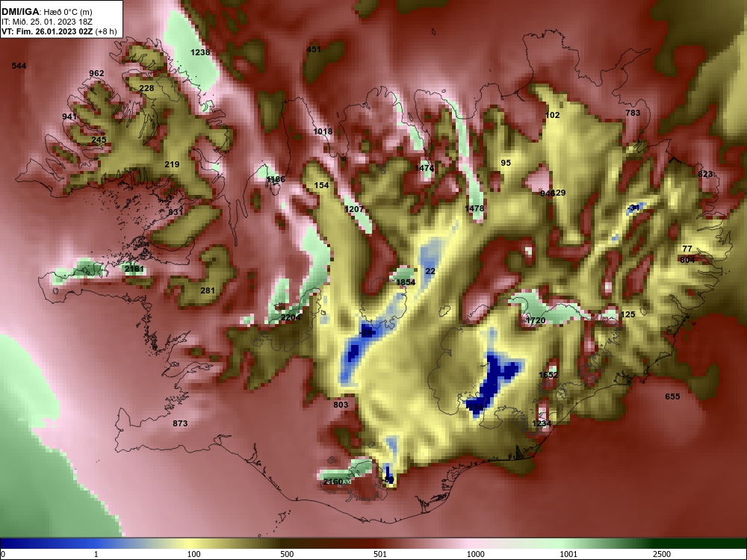Click the map value 1234
Image resolution: width=747 pixels, height=560 pixels.
(542, 423)
